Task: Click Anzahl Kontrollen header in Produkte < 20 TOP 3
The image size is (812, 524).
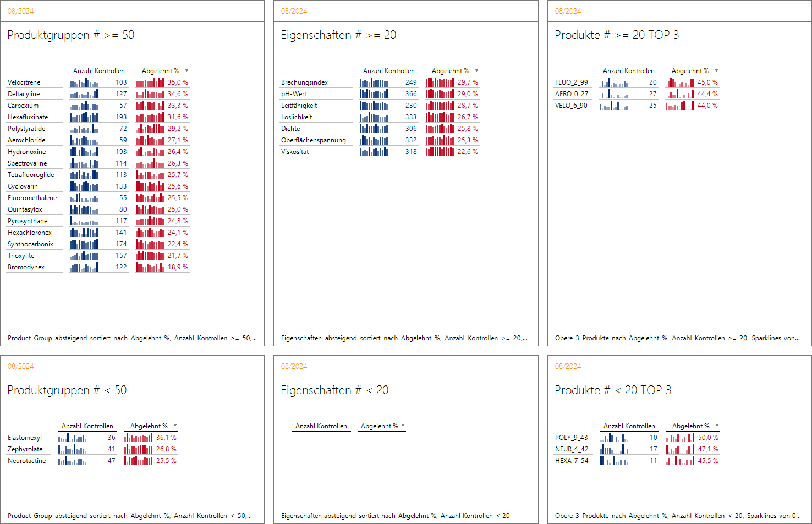Action: pyautogui.click(x=629, y=426)
